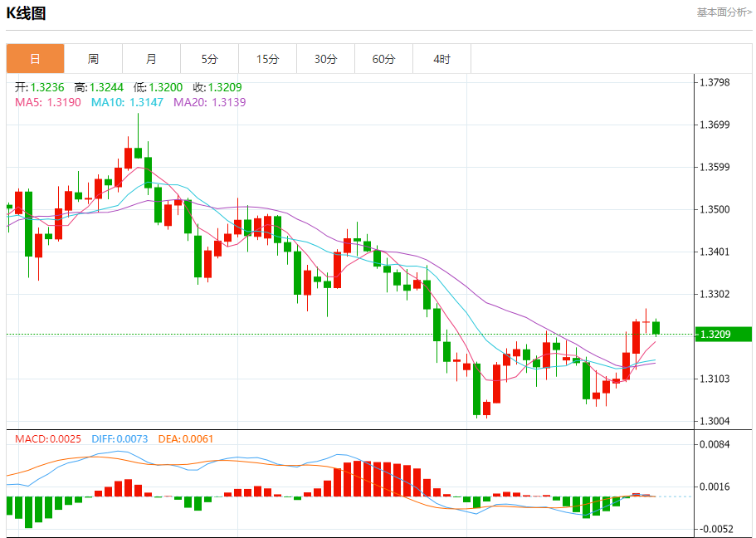
Task: Click the 1.3209 current price label
Action: 723,334
